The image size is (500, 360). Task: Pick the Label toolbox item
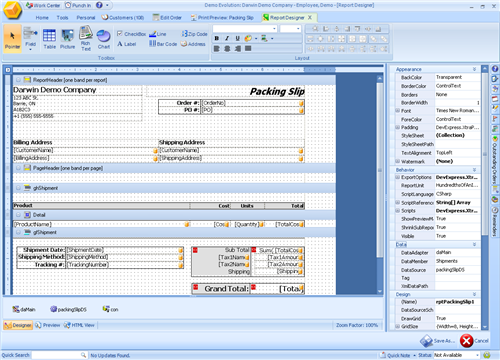(127, 44)
